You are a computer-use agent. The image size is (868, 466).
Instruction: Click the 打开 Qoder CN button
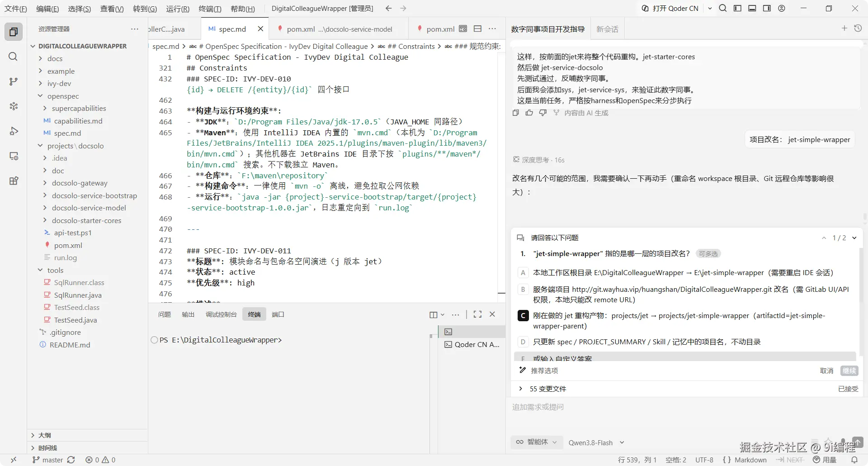pos(670,8)
